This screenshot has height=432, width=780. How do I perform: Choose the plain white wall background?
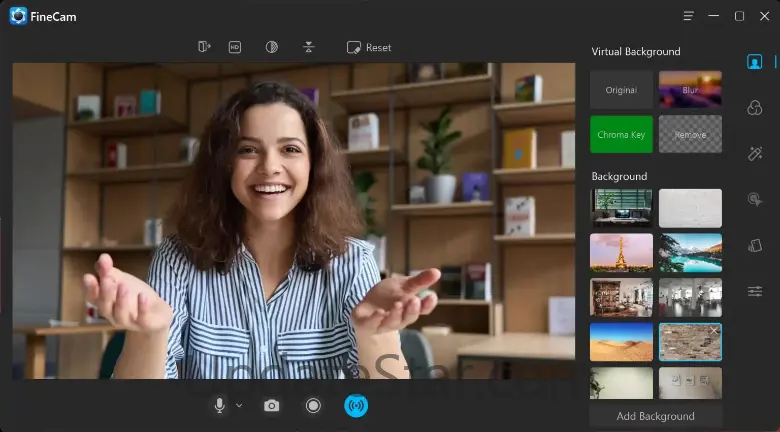pyautogui.click(x=690, y=208)
